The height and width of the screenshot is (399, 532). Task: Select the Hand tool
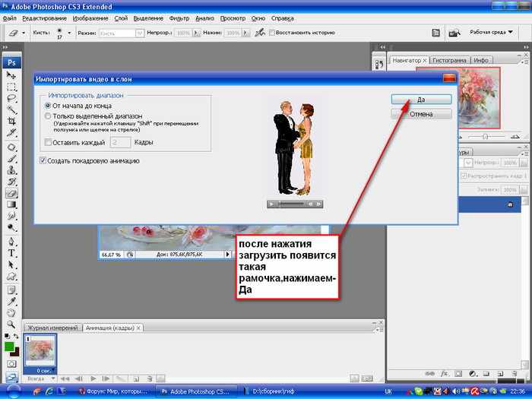pyautogui.click(x=11, y=313)
